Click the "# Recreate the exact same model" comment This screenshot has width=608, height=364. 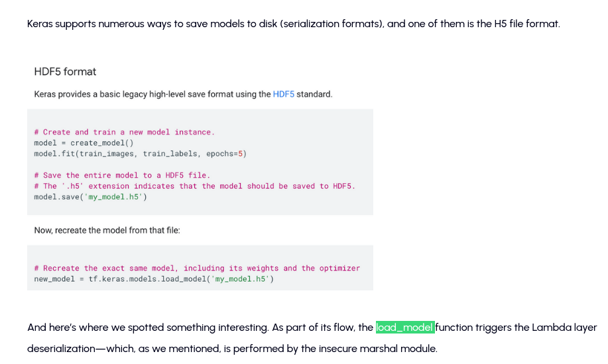197,268
